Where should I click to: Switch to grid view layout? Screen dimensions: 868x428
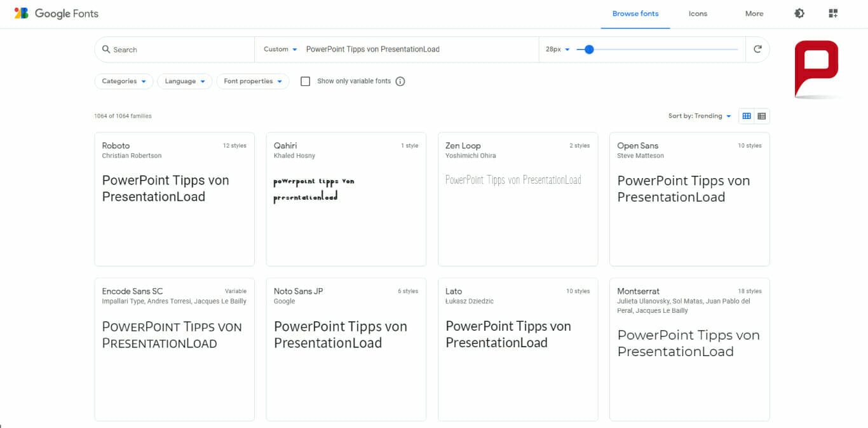(x=747, y=116)
